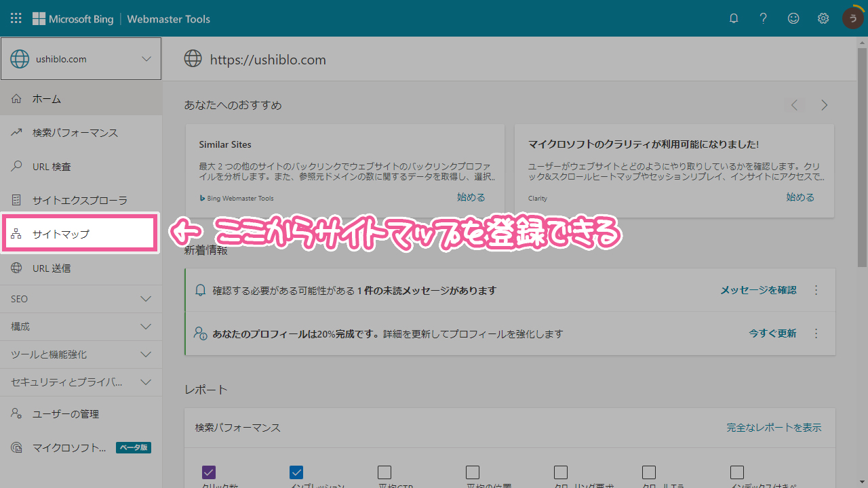Click the Clarity icon beside マイクロソフト

tap(17, 448)
